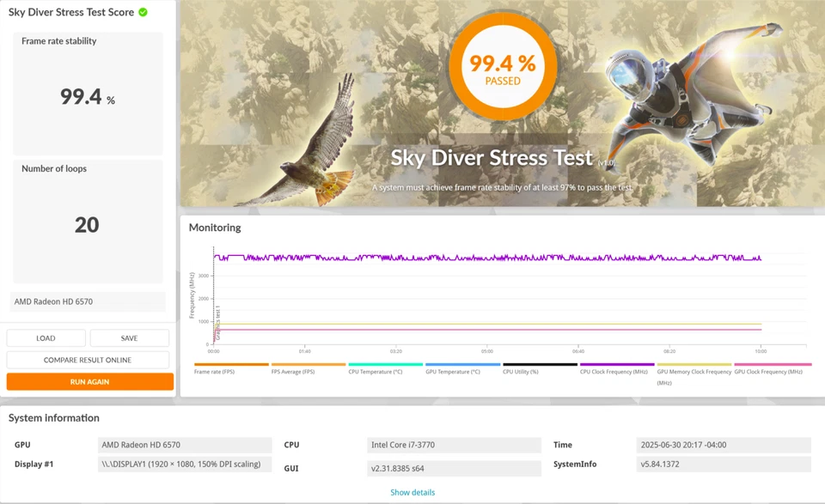Screen dimensions: 825x504
Task: Click the green validated check icon
Action: pos(144,12)
